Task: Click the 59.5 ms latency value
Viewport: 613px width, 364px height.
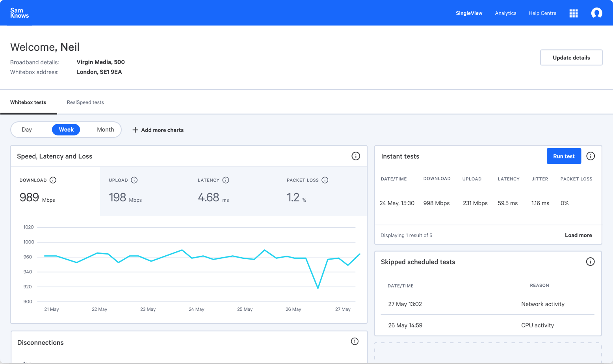Action: click(x=508, y=203)
